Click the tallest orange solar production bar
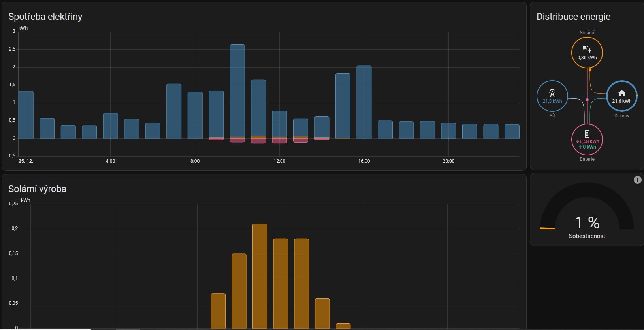This screenshot has width=644, height=330. (x=260, y=276)
